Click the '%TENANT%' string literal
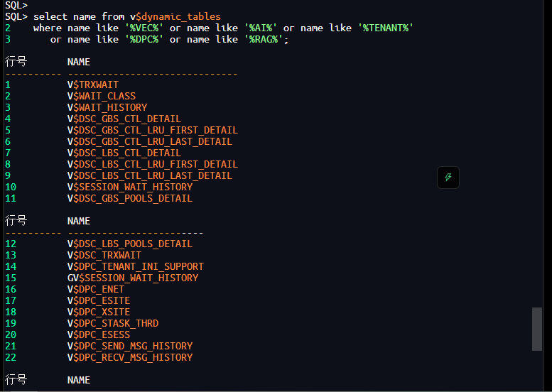Screen dimensions: 552x392 tap(386, 28)
